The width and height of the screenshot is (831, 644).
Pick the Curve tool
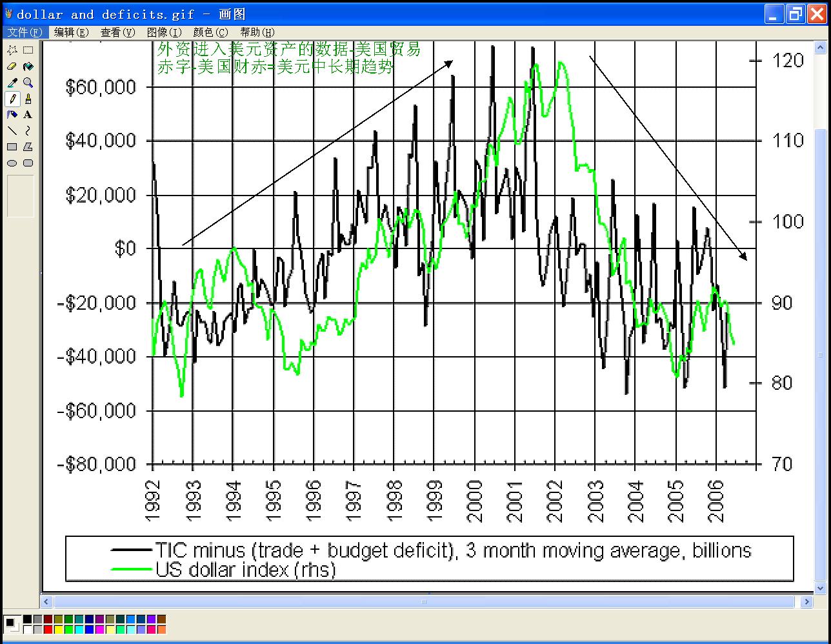[28, 130]
